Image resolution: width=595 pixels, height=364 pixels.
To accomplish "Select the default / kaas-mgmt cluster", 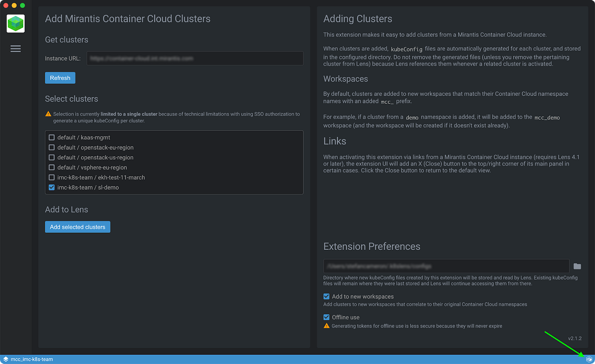I will (x=52, y=137).
